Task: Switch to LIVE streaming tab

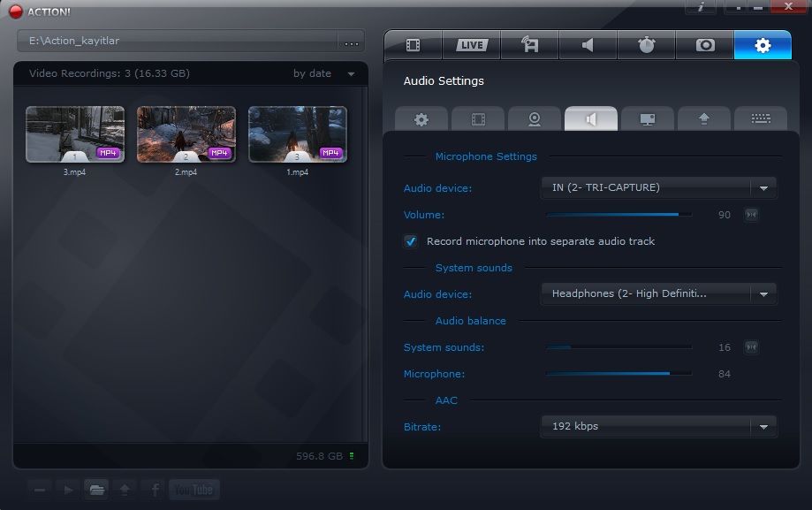Action: coord(472,45)
